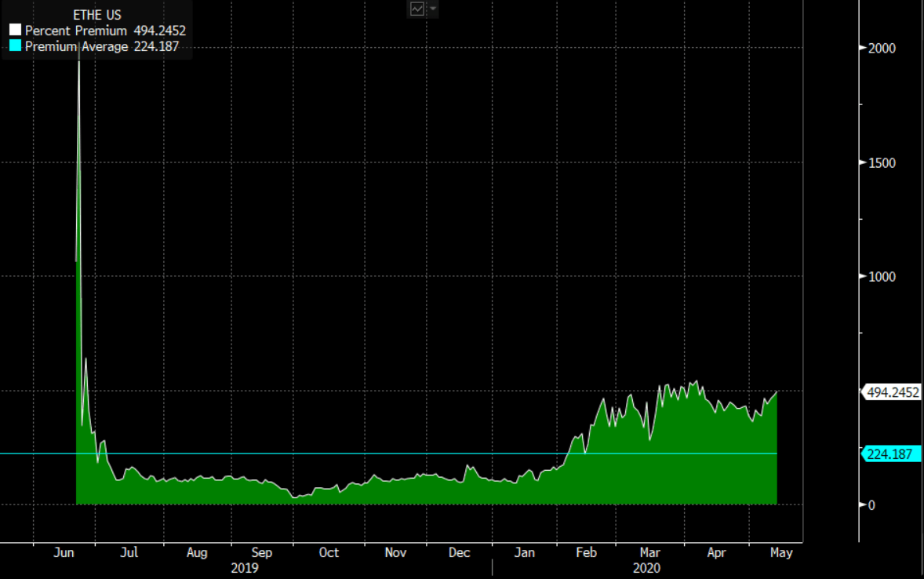Click the white Percent Premium legend swatch
This screenshot has width=924, height=579.
pyautogui.click(x=15, y=31)
